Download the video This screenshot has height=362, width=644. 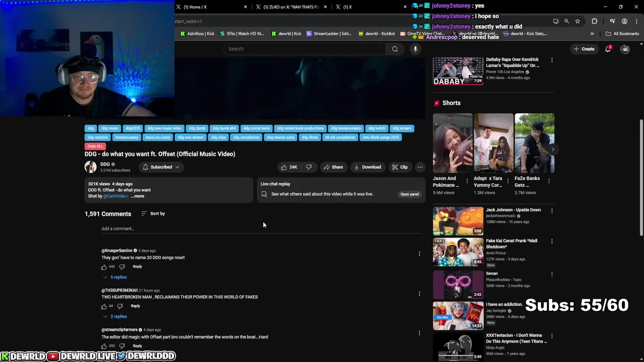pyautogui.click(x=367, y=167)
